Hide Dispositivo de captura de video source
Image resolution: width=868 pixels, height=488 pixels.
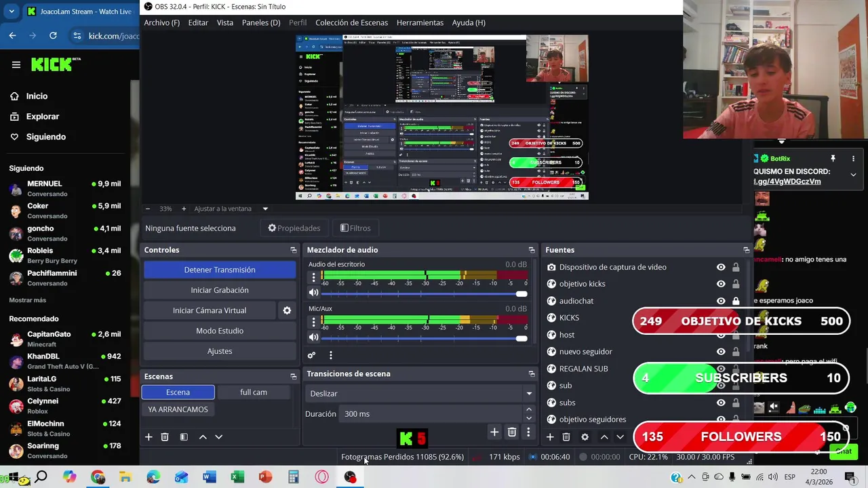[x=721, y=267]
